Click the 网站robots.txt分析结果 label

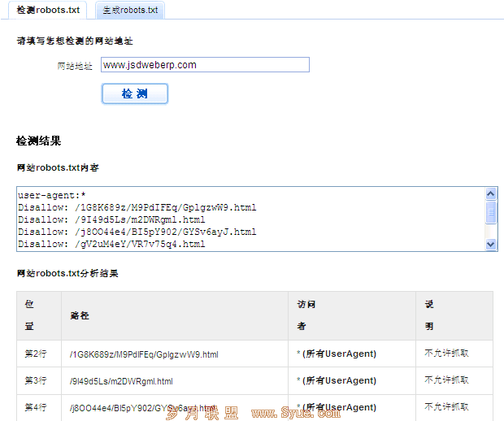pos(67,273)
